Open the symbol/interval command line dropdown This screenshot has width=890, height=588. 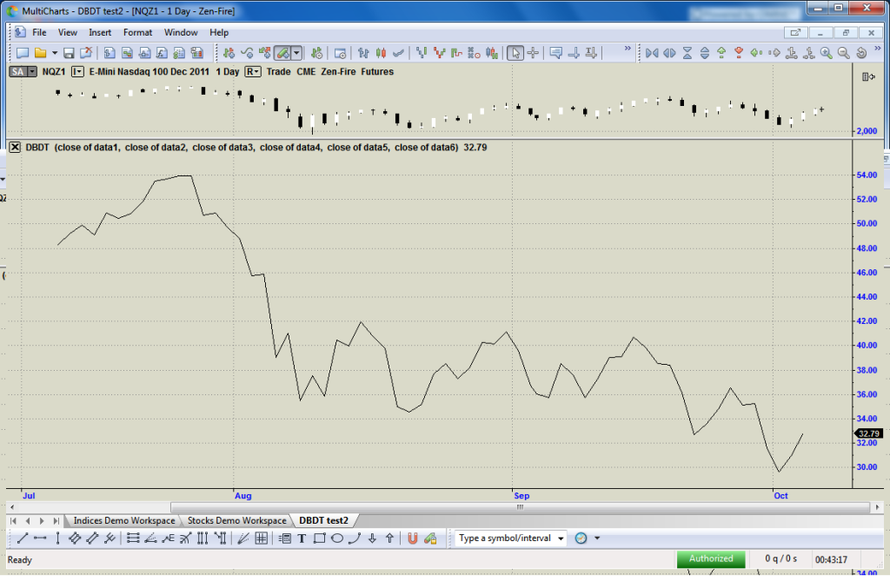561,538
